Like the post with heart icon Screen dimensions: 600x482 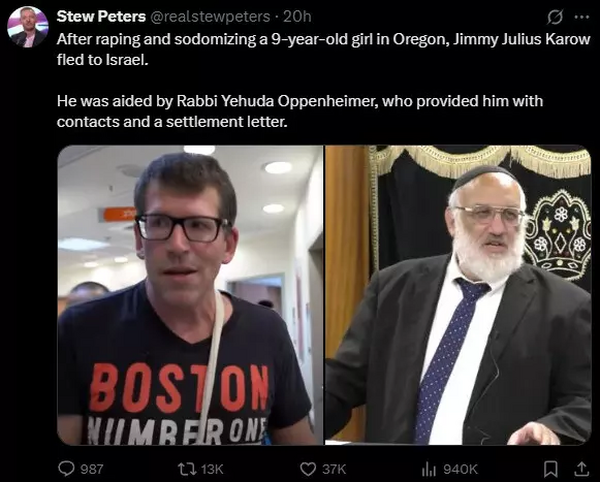tap(308, 469)
